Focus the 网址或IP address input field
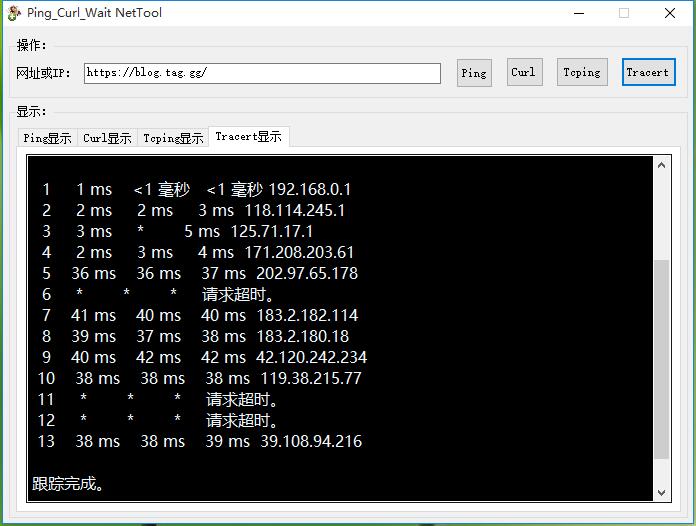The width and height of the screenshot is (696, 526). (262, 73)
